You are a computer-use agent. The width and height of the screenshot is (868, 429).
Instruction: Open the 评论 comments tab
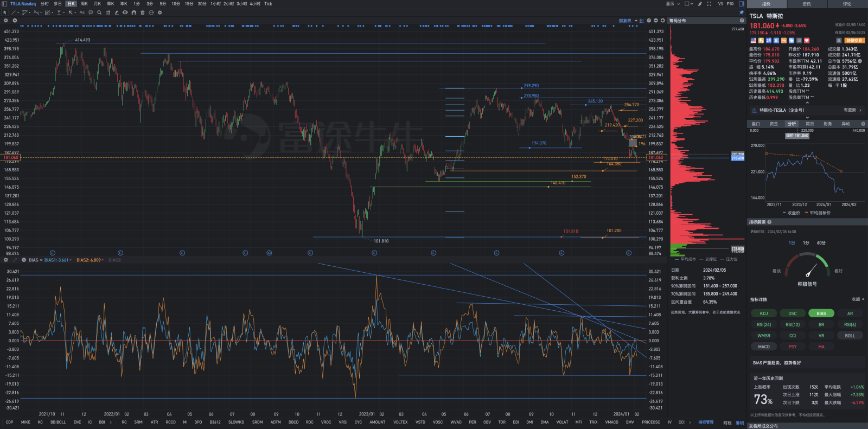(847, 4)
